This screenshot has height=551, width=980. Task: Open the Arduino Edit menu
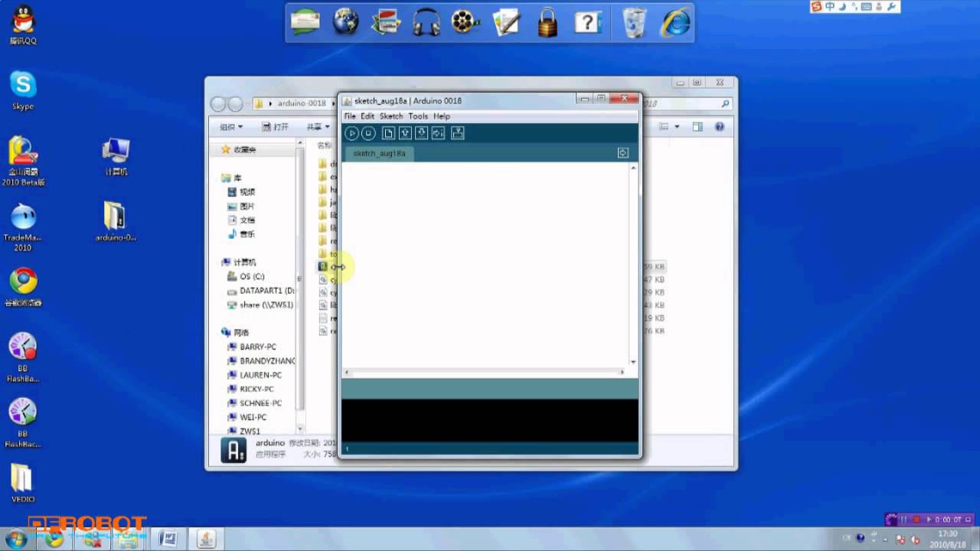367,116
